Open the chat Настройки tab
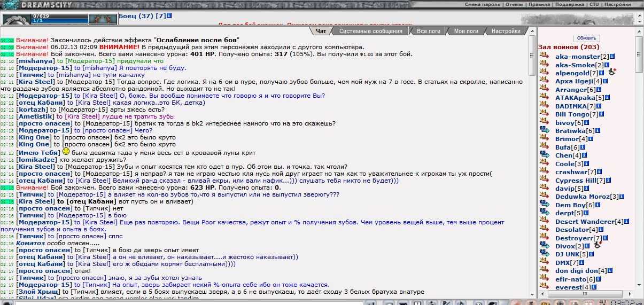644x305 pixels. 506,32
